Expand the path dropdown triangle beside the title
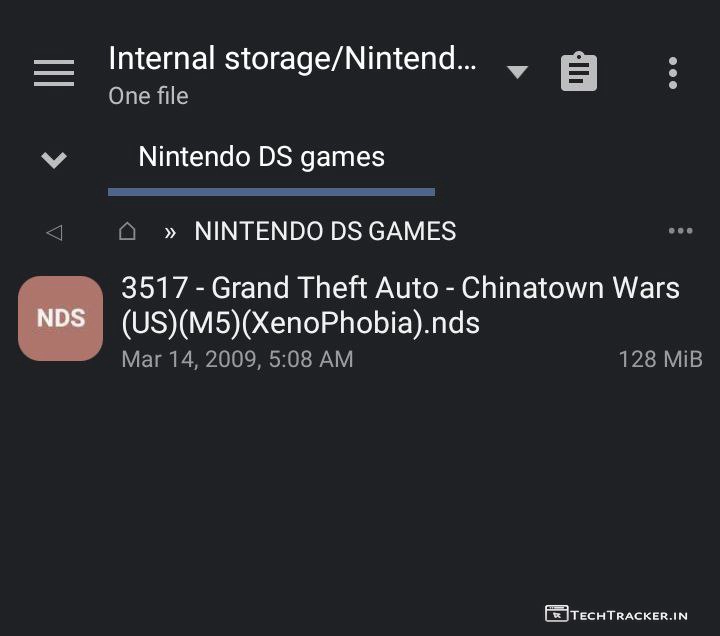The width and height of the screenshot is (720, 636). click(517, 72)
